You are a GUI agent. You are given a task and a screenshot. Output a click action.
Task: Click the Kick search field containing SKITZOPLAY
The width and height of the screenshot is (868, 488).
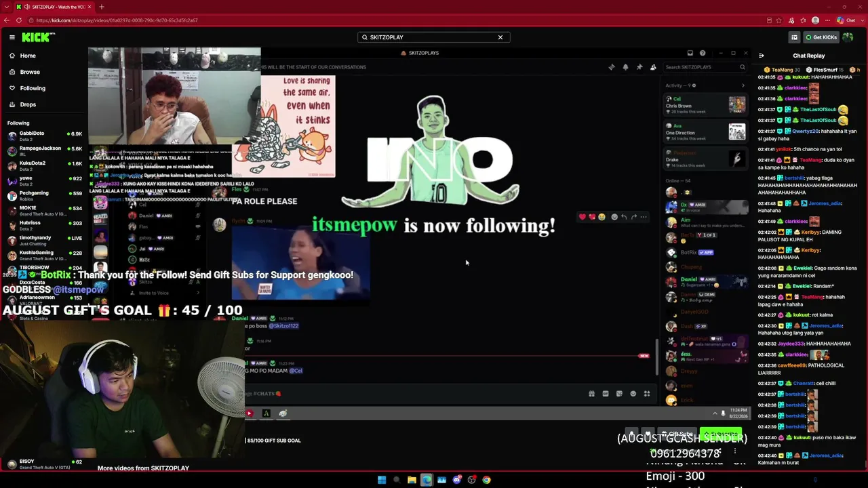tap(433, 37)
